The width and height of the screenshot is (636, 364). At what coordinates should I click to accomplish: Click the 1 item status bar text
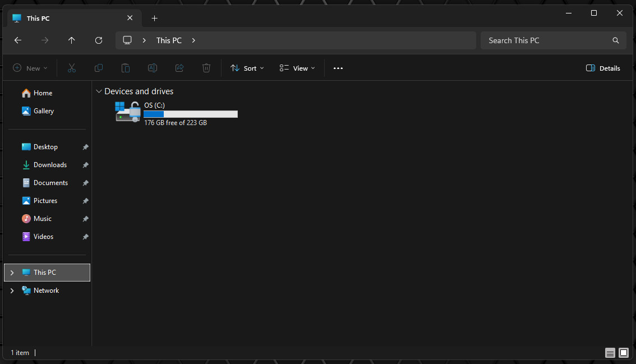coord(20,353)
